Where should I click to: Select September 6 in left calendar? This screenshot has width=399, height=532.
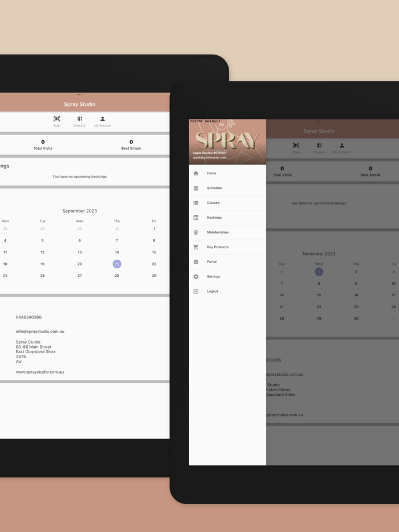(79, 240)
